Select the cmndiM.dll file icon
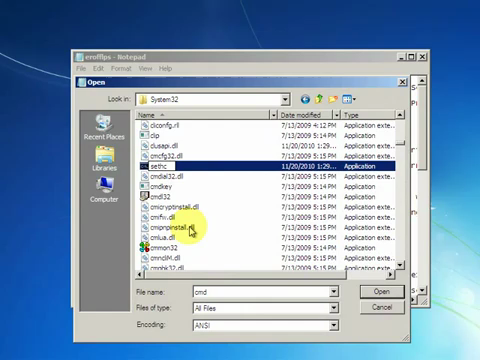The width and height of the screenshot is (480, 360). (144, 258)
